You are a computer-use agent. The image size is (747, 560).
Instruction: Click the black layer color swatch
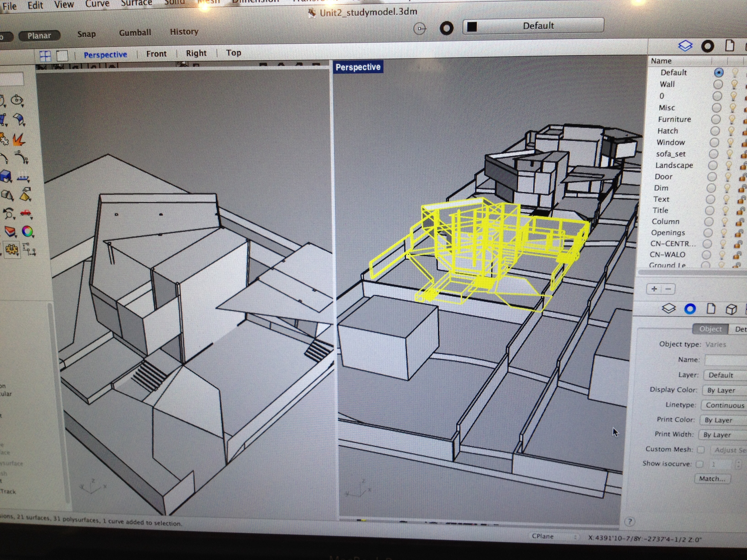(x=472, y=27)
